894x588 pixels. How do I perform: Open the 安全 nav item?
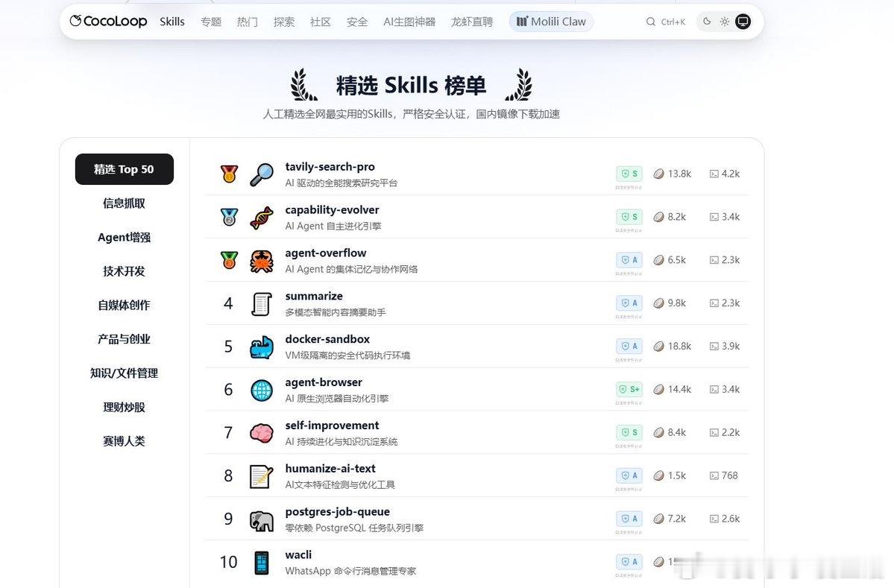(x=357, y=22)
